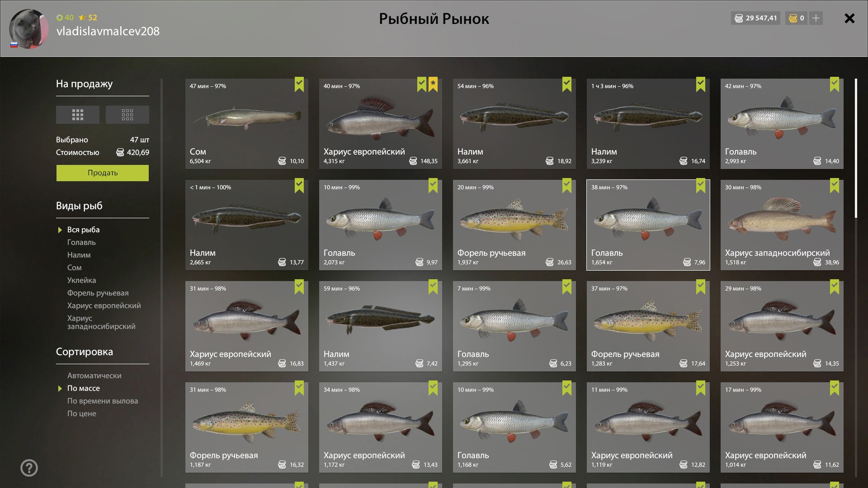Click the plus icon to add gold

click(816, 18)
